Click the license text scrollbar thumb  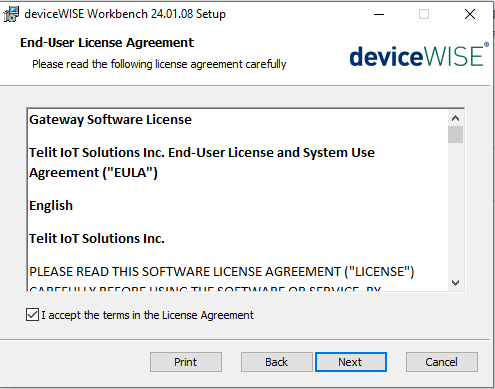[455, 134]
